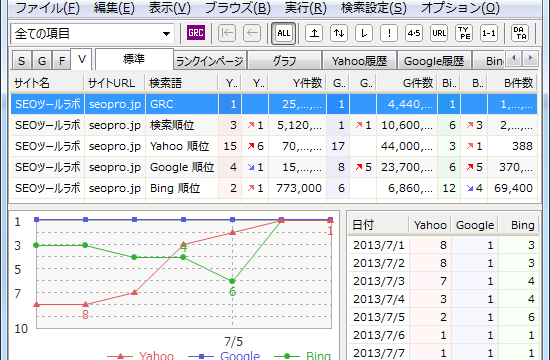The height and width of the screenshot is (360, 550).
Task: Select date row 2013/7/2
Action: pyautogui.click(x=444, y=263)
